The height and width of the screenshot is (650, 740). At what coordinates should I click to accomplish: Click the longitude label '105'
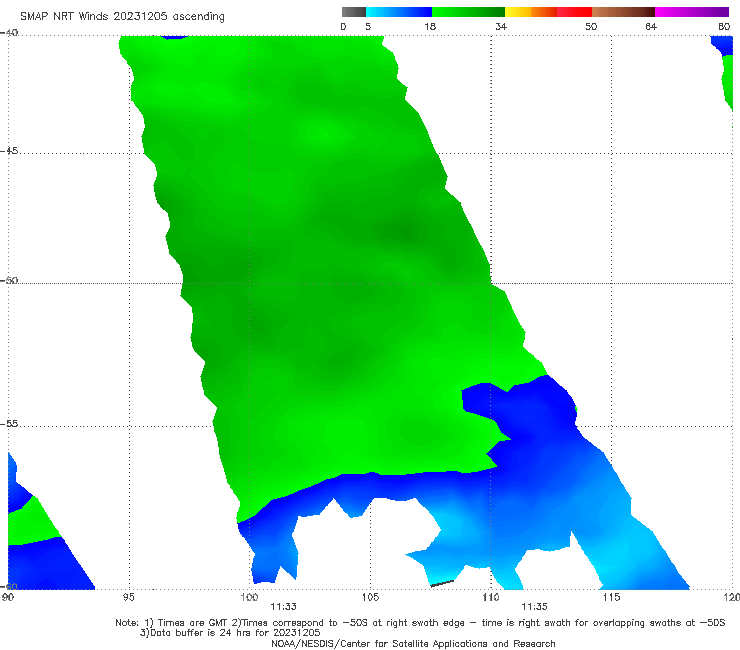(x=370, y=597)
